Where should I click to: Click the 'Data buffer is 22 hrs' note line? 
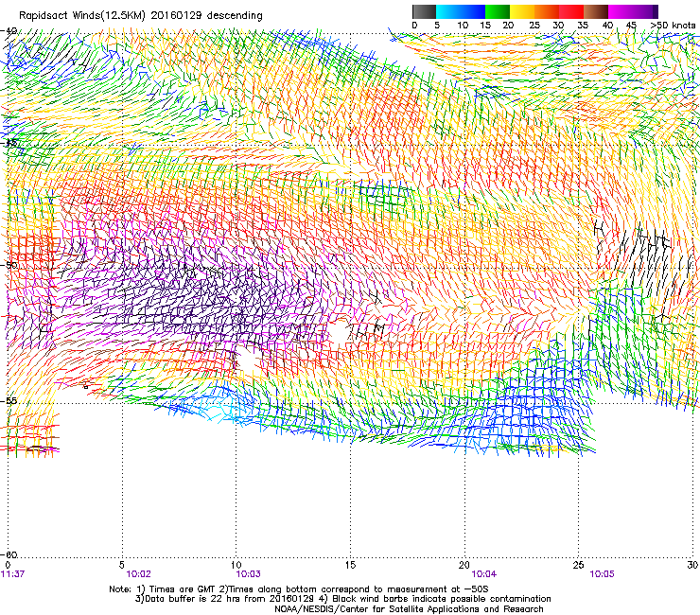[342, 599]
